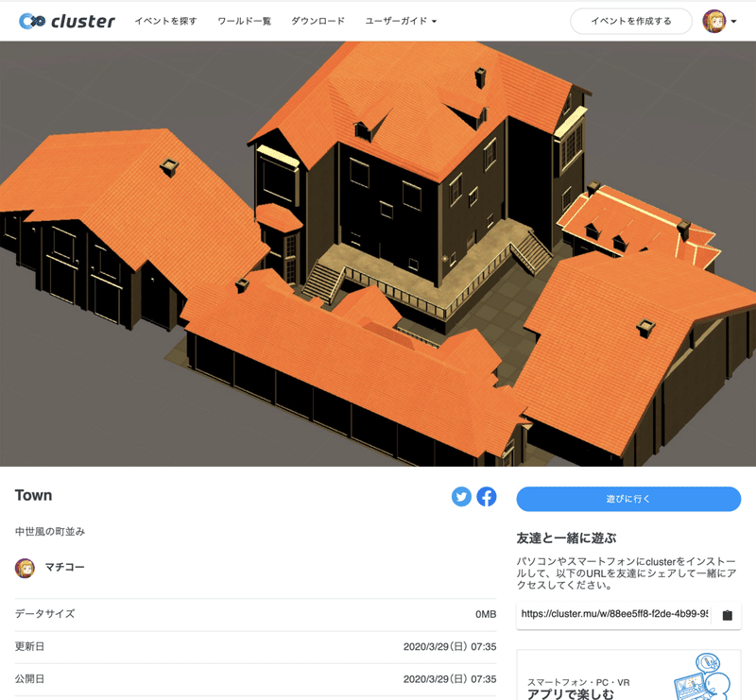Click the app promo illustration
This screenshot has height=700, width=756.
click(702, 677)
